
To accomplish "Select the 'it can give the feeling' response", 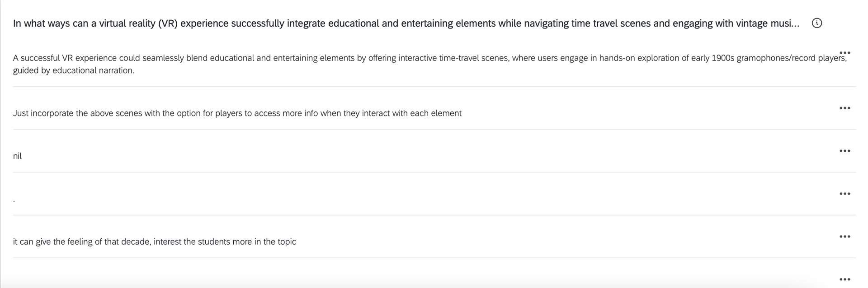I will point(155,242).
